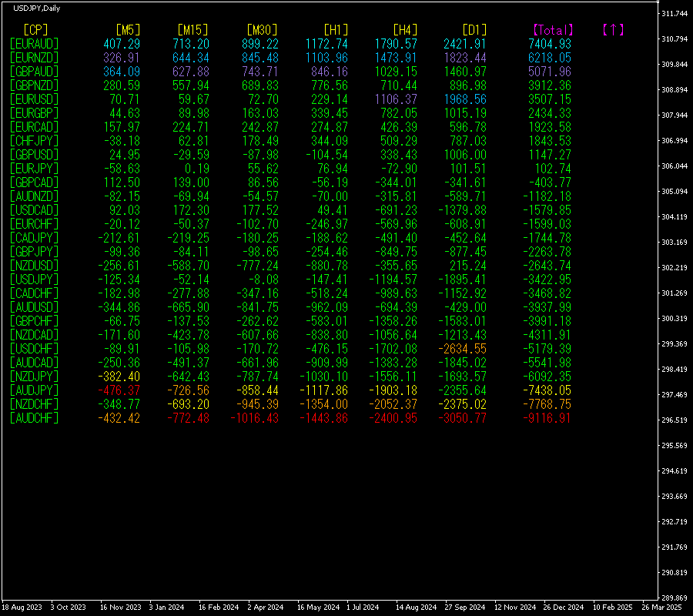Select the [USDCHF] pair label
Screen dimensions: 693x616
34,348
